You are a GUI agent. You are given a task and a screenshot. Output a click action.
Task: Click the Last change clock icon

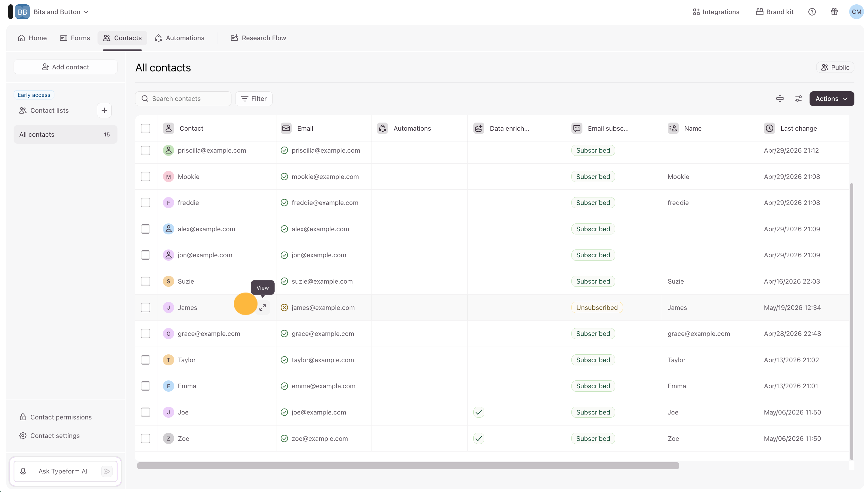point(769,128)
